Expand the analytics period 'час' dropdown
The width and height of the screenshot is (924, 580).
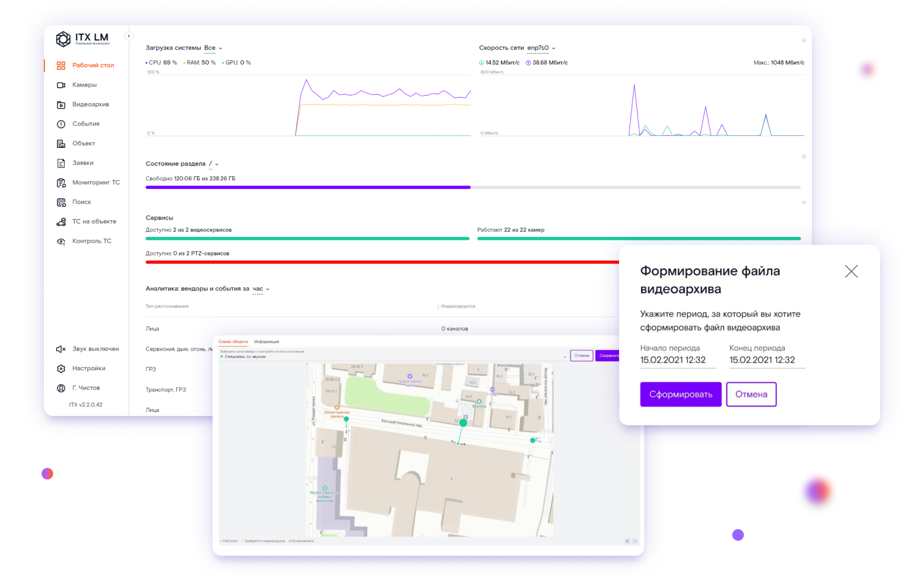(260, 289)
